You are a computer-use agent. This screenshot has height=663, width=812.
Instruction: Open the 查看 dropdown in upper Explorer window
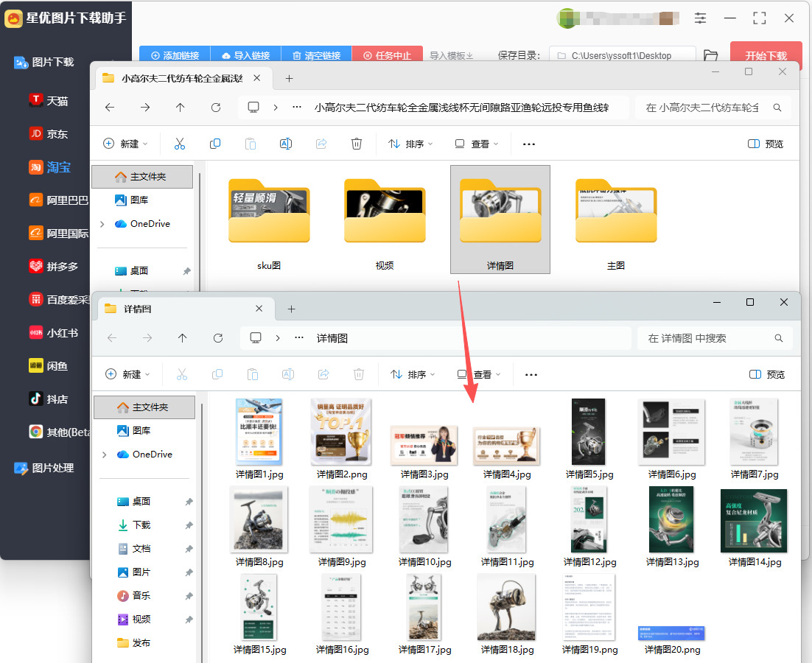coord(477,144)
